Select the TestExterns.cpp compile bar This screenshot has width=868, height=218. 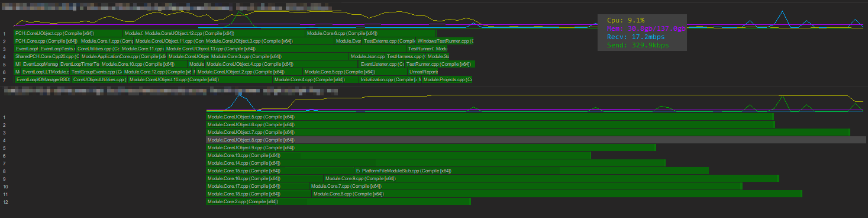(388, 41)
